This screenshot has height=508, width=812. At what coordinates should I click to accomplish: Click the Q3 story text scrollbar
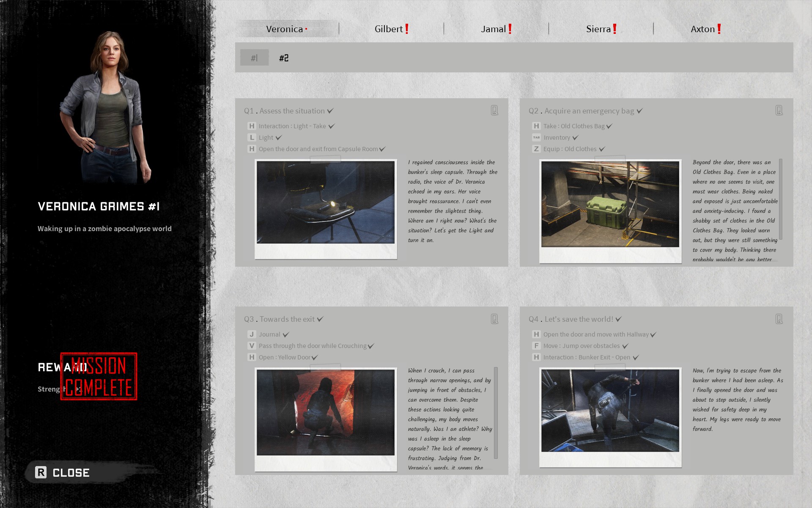click(x=496, y=413)
